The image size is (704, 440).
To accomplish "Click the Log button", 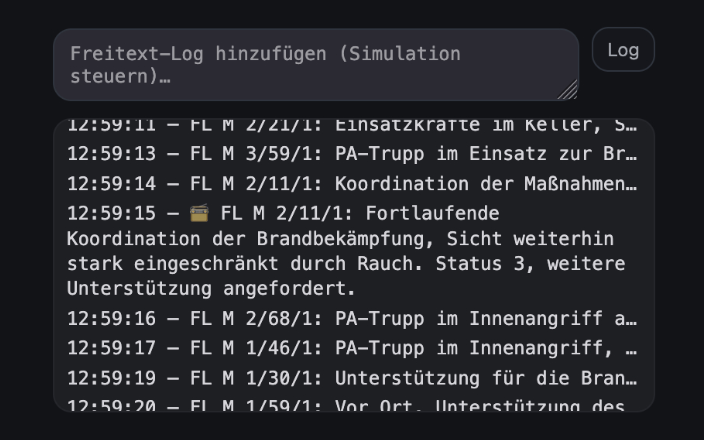I will 623,50.
